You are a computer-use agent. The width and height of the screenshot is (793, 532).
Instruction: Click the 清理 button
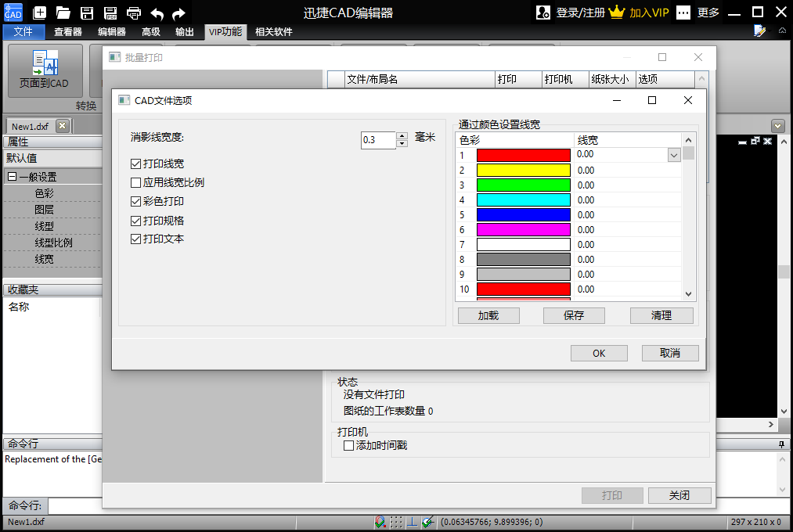[x=661, y=316]
